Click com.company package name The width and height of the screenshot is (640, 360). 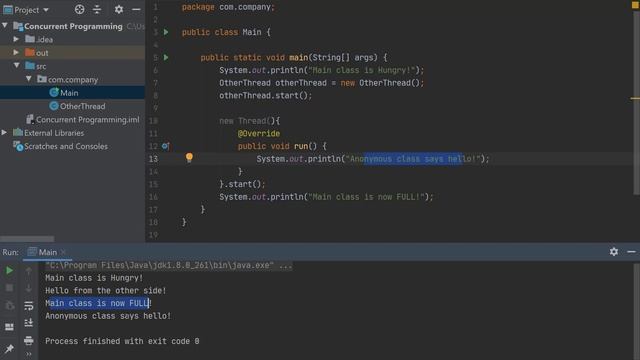(73, 80)
